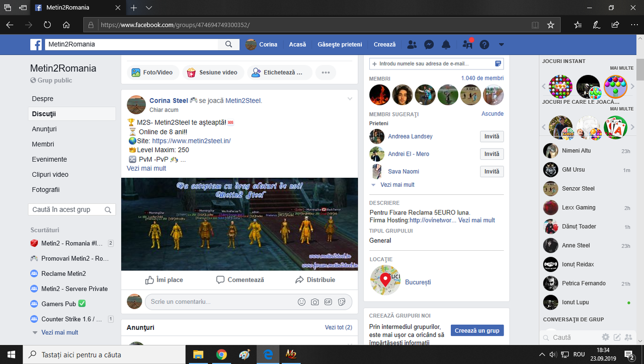Show next instant games with right arrow
The height and width of the screenshot is (364, 644).
633,87
